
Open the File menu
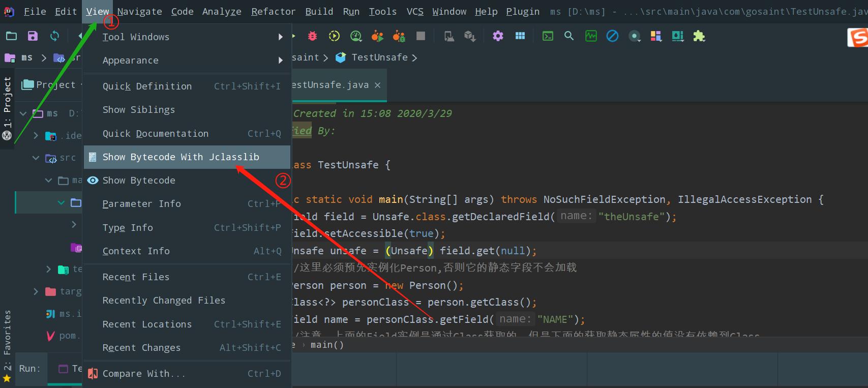pyautogui.click(x=35, y=11)
